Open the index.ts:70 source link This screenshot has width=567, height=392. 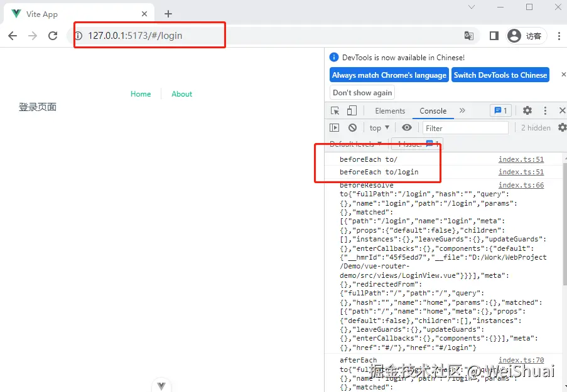click(521, 360)
